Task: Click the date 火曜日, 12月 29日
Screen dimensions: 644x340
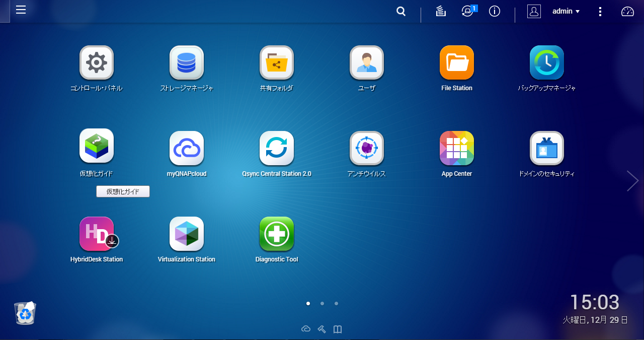Action: [595, 320]
